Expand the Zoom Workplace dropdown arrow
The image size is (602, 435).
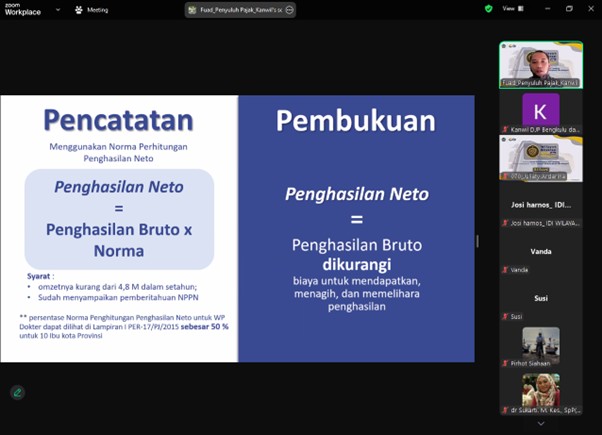[57, 10]
